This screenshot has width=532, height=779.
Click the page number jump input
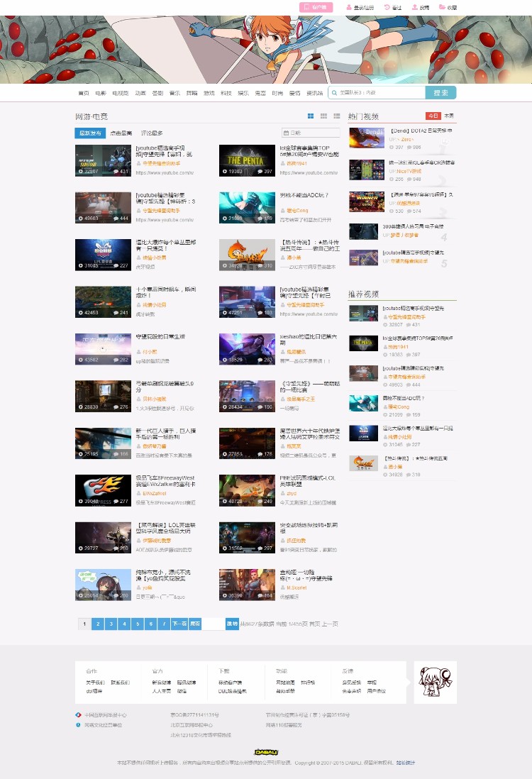(x=214, y=624)
